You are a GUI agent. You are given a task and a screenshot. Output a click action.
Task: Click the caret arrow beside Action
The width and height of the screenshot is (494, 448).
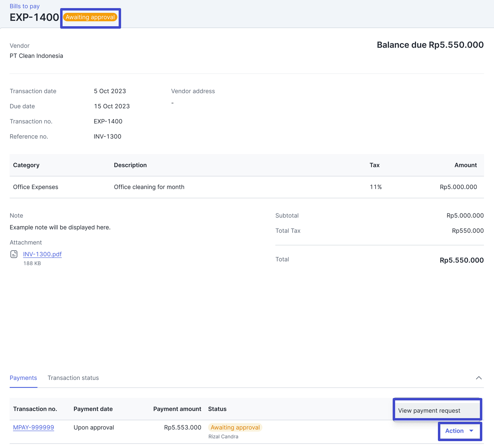[x=471, y=431]
